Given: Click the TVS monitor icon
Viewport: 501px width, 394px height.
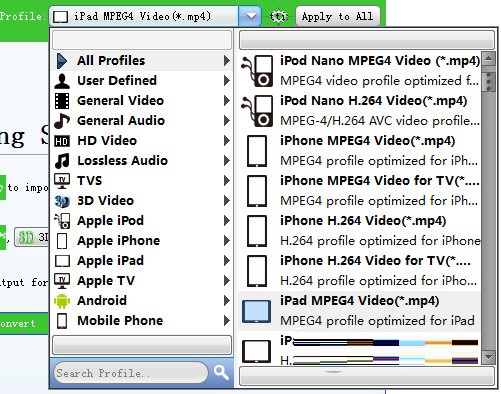Looking at the screenshot, I should (62, 181).
